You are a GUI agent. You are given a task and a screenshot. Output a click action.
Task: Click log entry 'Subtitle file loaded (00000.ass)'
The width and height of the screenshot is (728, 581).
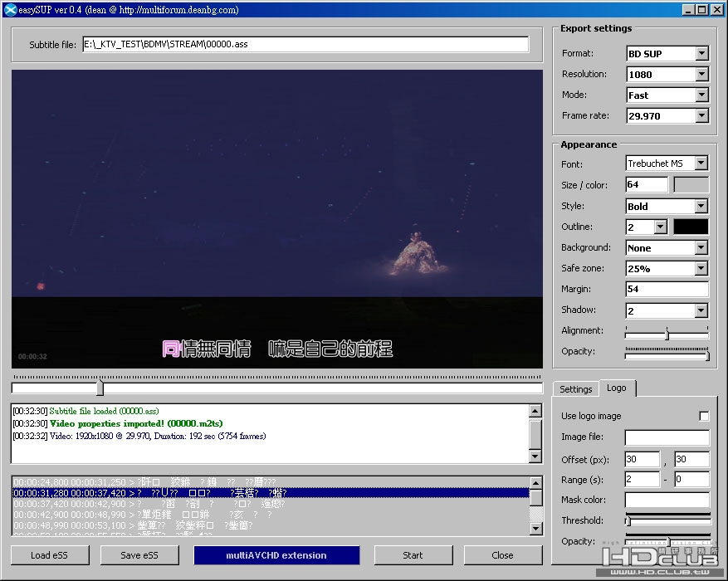click(x=104, y=411)
